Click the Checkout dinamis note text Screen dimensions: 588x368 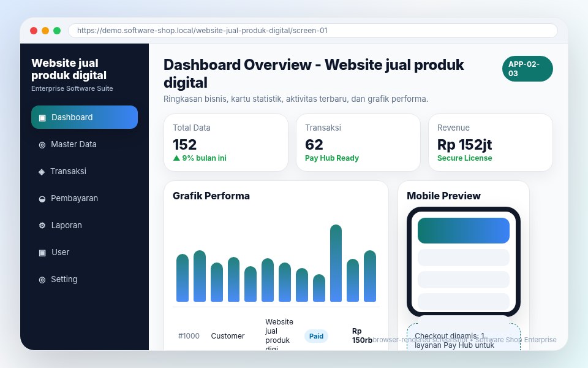point(454,340)
